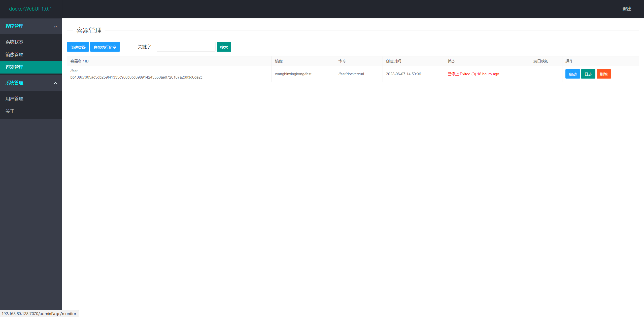
Task: Select the /fast container ID text
Action: (136, 77)
